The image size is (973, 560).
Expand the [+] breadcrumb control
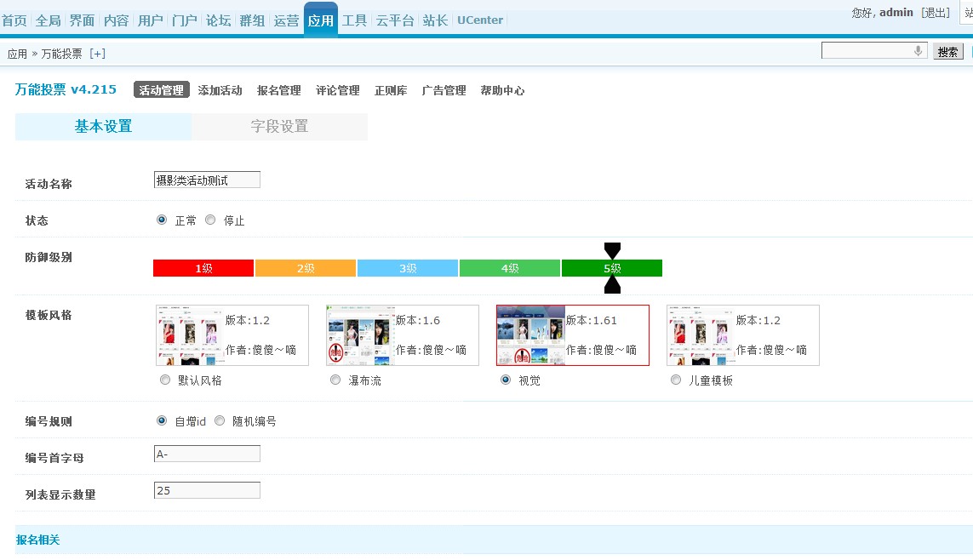click(x=96, y=53)
